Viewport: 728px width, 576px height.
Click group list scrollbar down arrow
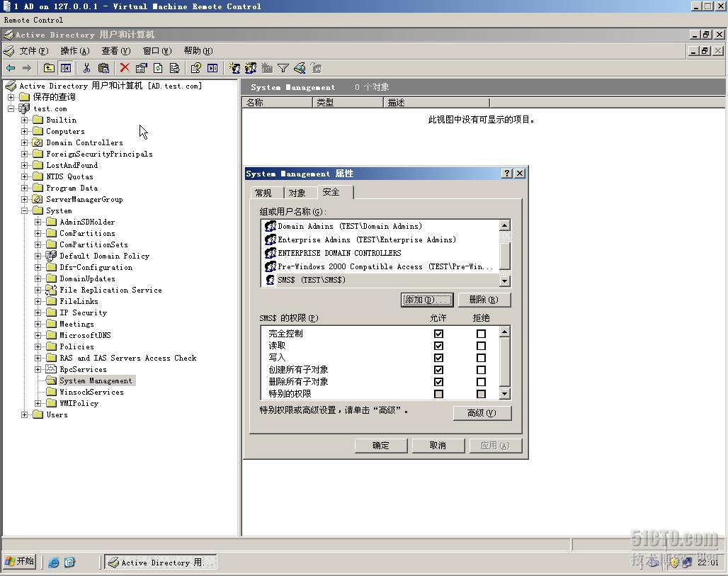click(x=505, y=281)
